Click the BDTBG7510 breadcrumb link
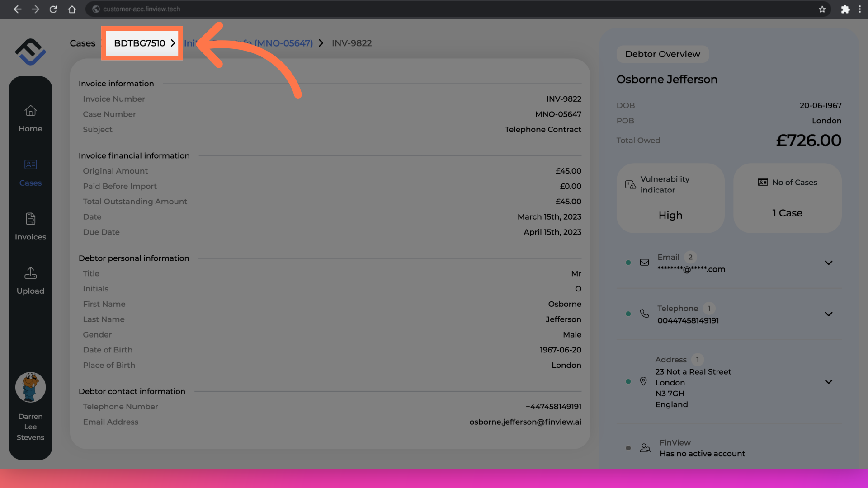This screenshot has height=488, width=868. click(140, 43)
